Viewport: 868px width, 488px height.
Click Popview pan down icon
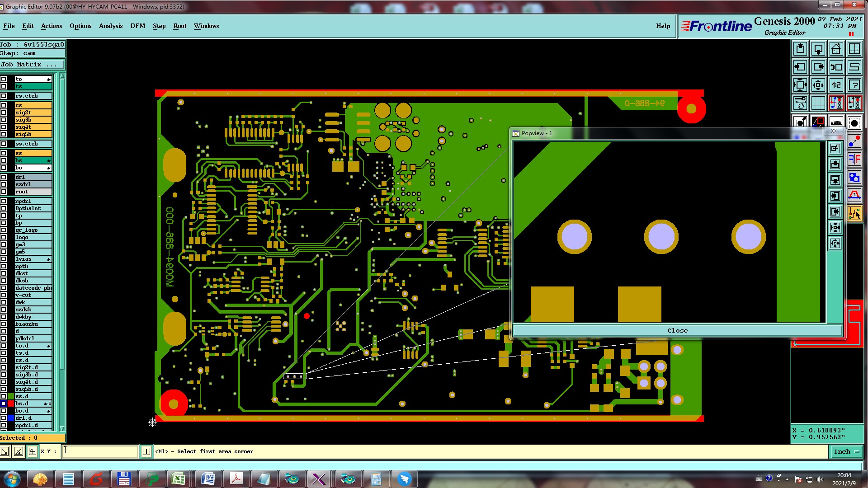pos(835,180)
